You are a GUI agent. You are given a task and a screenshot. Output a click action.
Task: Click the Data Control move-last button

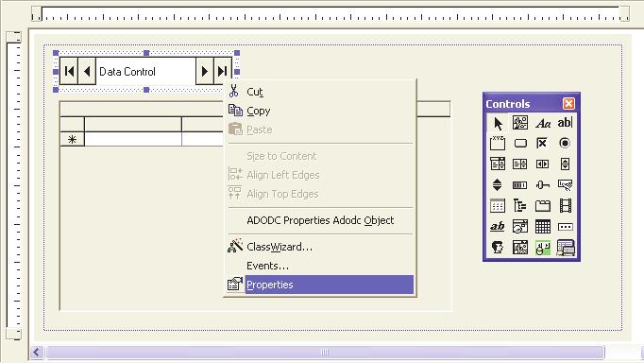point(222,72)
